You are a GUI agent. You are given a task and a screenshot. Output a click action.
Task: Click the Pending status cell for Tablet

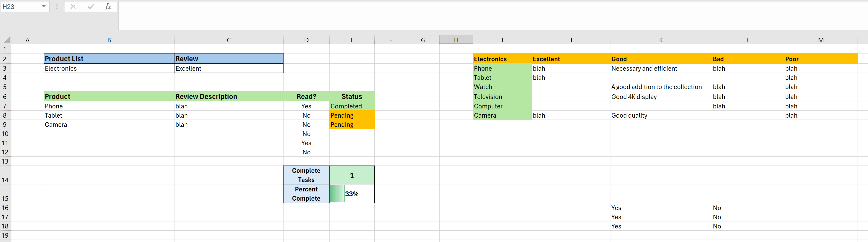351,115
